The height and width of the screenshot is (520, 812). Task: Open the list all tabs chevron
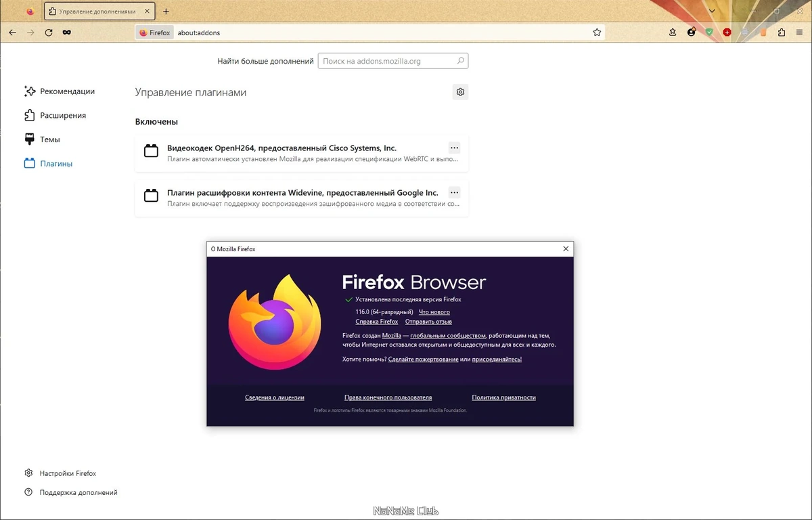pos(712,12)
